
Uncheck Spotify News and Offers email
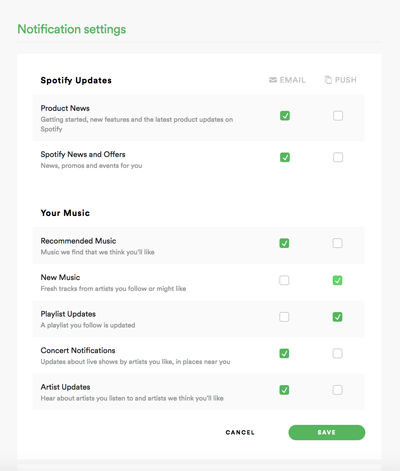pyautogui.click(x=285, y=157)
